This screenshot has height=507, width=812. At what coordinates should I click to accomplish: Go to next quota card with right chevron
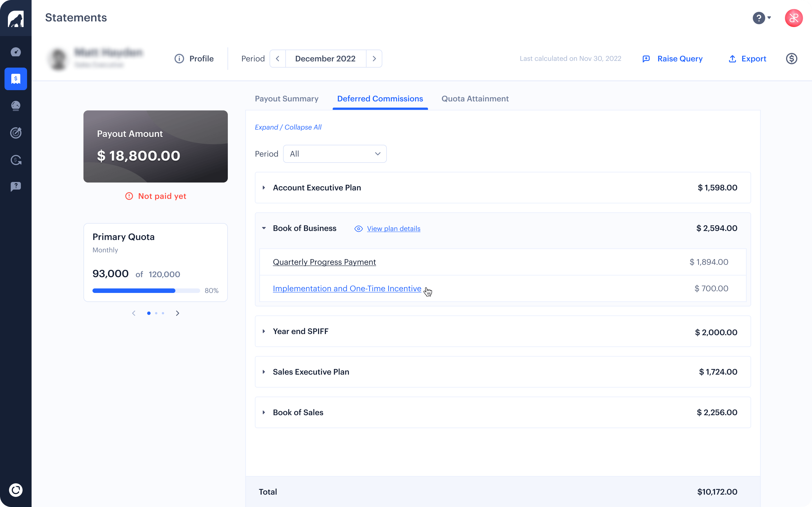pos(178,313)
